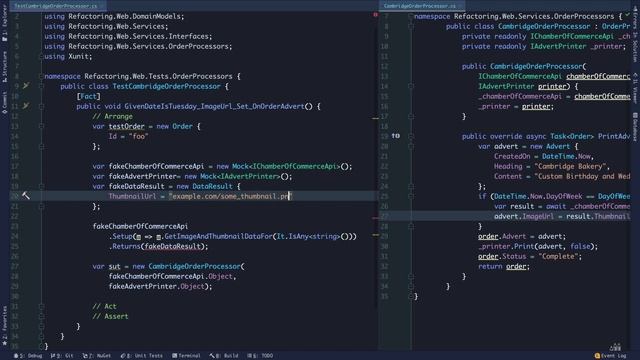This screenshot has height=360, width=640.
Task: Collapse the test method fold on line 11
Action: pos(41,106)
